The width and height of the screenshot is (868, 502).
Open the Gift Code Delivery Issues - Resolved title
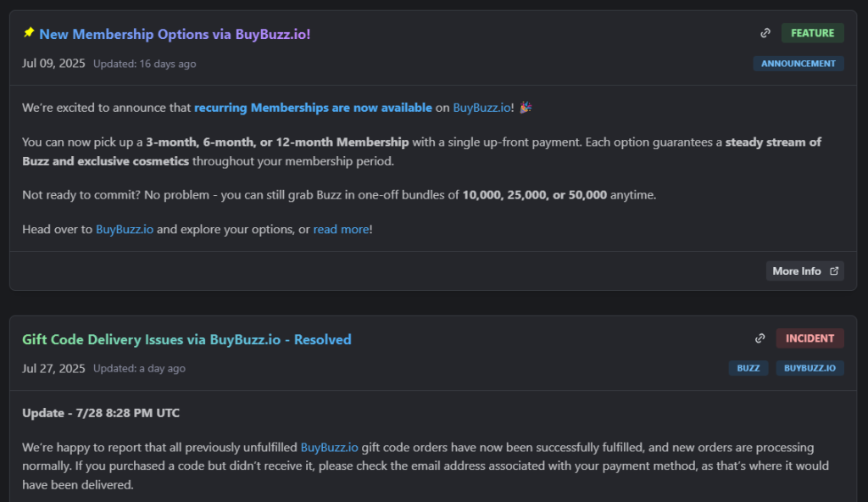tap(186, 340)
